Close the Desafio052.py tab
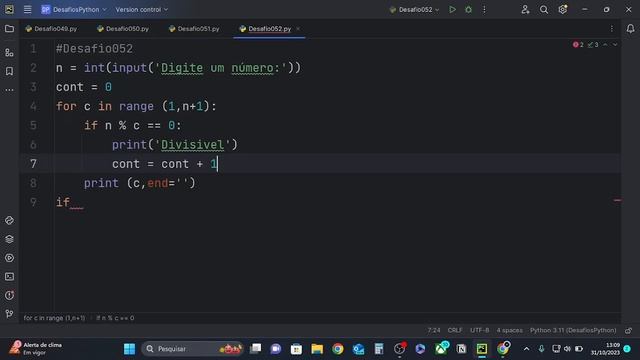 (298, 29)
